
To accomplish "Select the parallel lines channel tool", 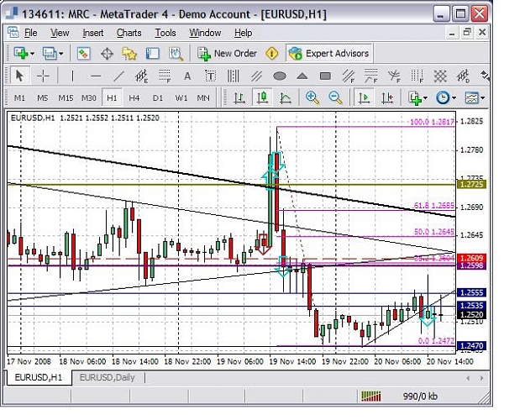I will click(x=256, y=76).
